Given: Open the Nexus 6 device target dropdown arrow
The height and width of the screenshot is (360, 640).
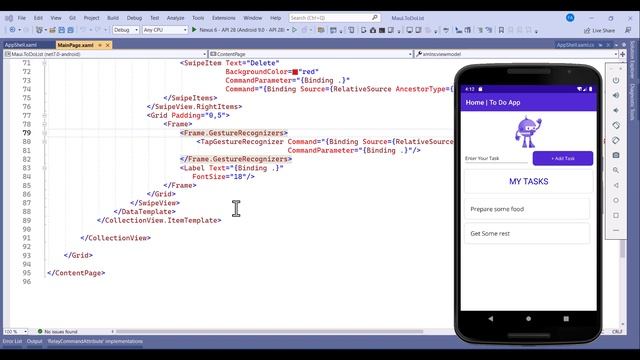Looking at the screenshot, I should coord(288,30).
